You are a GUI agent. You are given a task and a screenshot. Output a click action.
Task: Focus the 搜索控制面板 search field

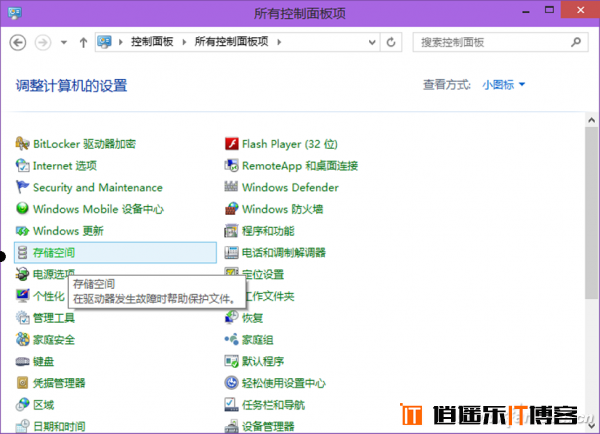pyautogui.click(x=500, y=42)
